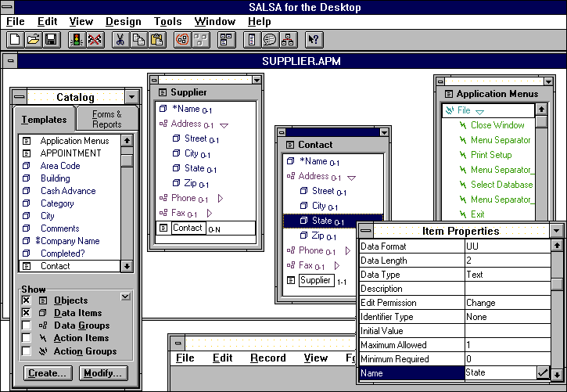Click the Name value field containing State

tap(499, 373)
